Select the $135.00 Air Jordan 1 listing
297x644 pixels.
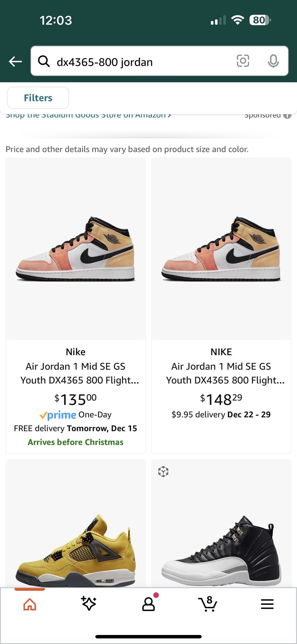75,302
